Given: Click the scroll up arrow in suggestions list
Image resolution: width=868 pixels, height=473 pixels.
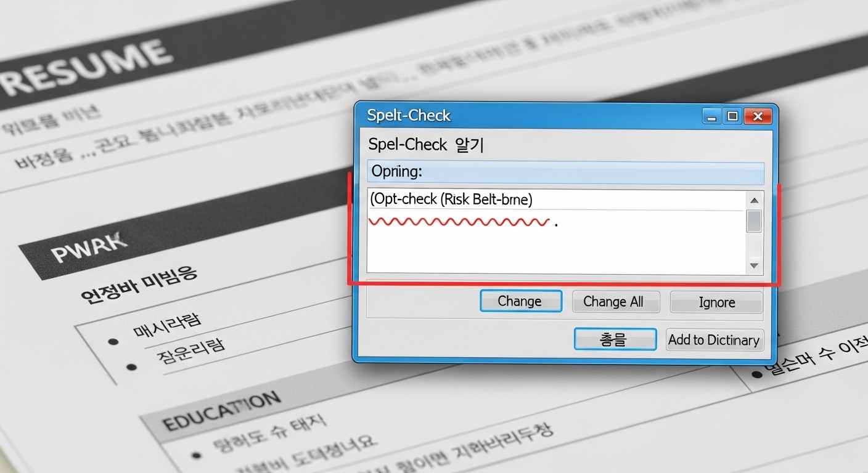Looking at the screenshot, I should click(754, 200).
